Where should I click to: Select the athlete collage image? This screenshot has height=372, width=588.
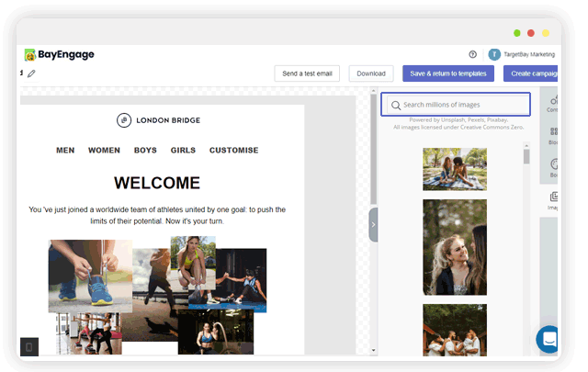[157, 295]
